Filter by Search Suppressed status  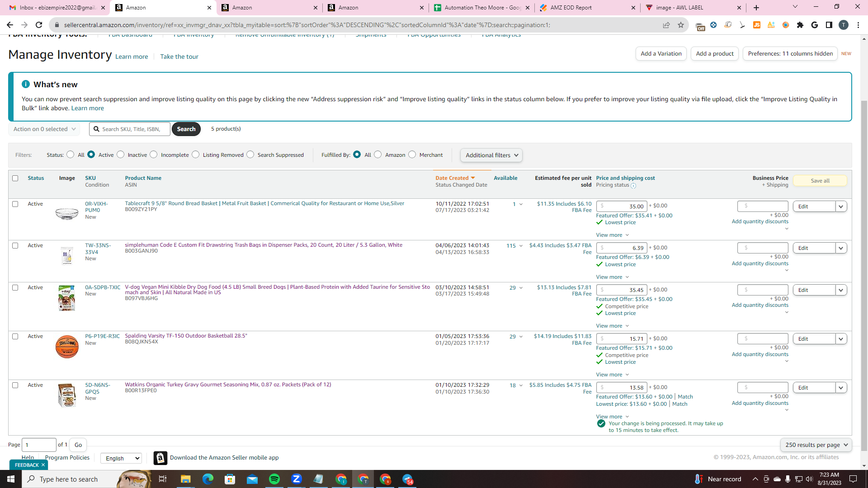(x=250, y=155)
